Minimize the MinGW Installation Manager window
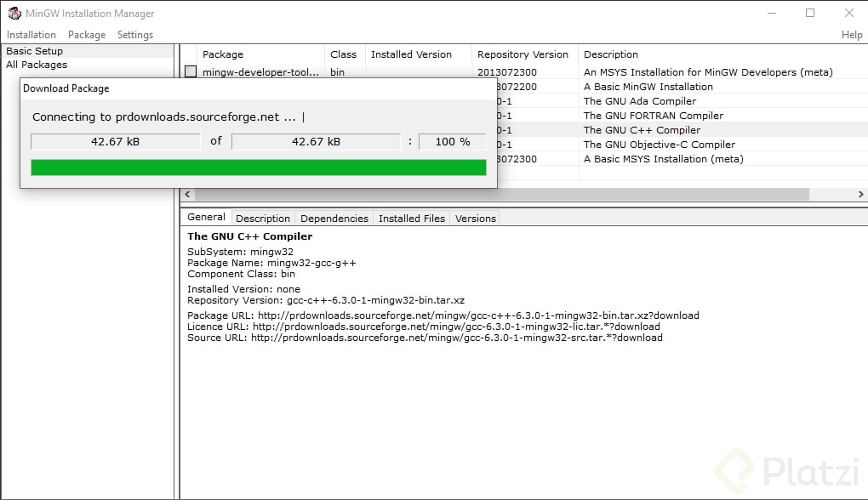The image size is (868, 500). pos(772,13)
